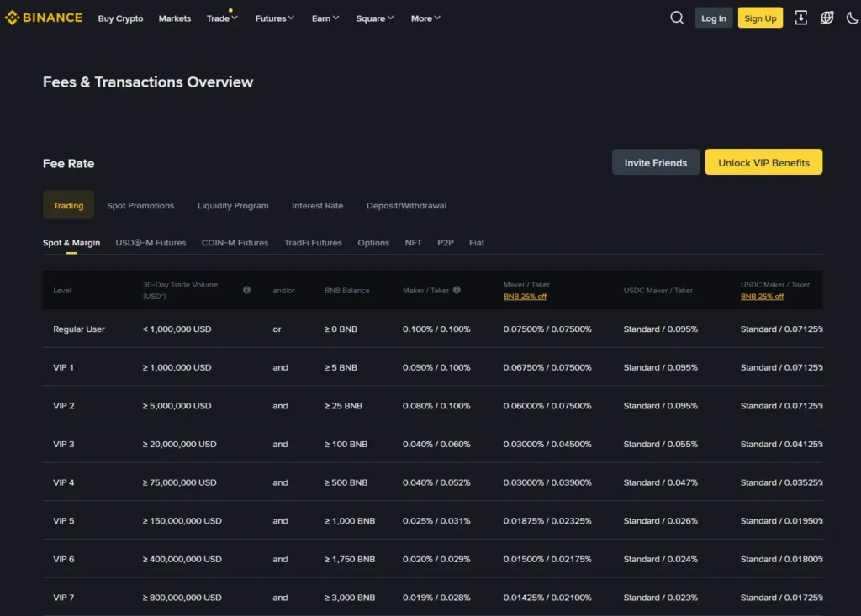Select P2P sub-tab

click(x=446, y=243)
